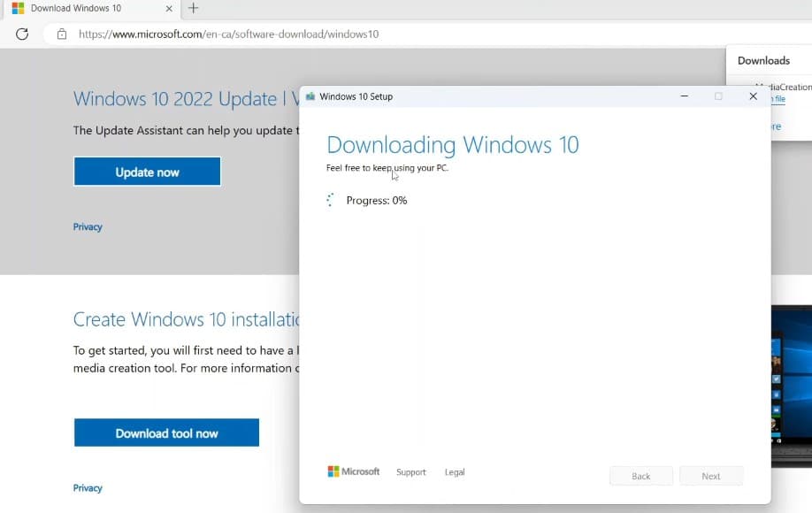Click the browser refresh icon

click(x=22, y=34)
